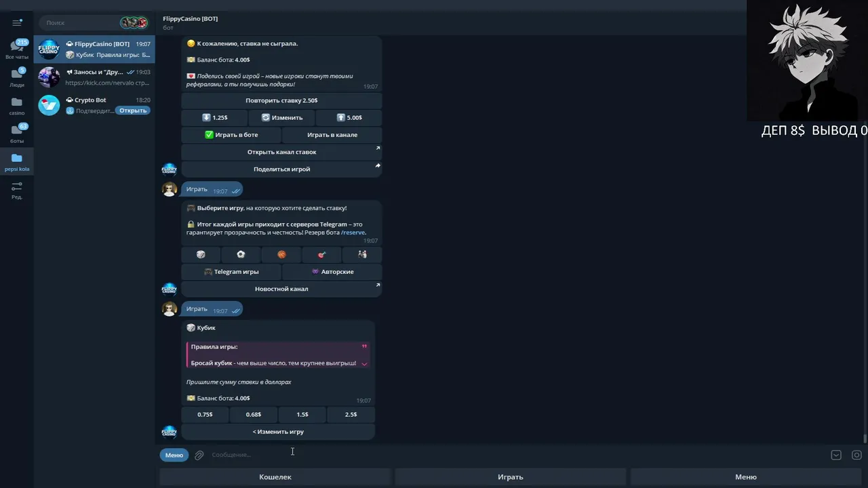Focus the 'Поиск' search field
868x488 pixels.
(78, 22)
